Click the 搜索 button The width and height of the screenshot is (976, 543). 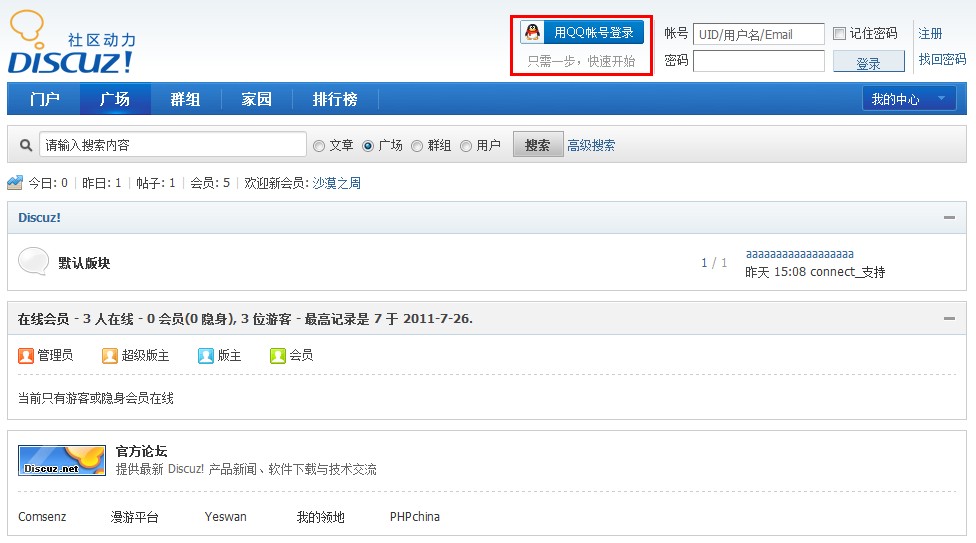click(538, 144)
